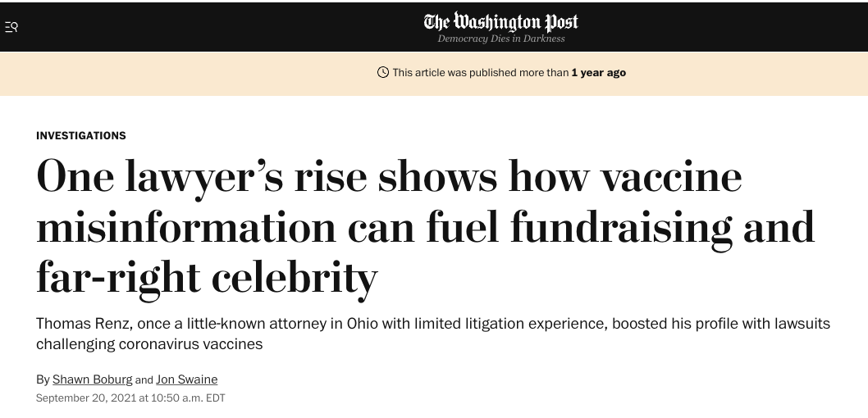This screenshot has width=868, height=418.
Task: Open author Jon Swaine's profile link
Action: point(186,379)
